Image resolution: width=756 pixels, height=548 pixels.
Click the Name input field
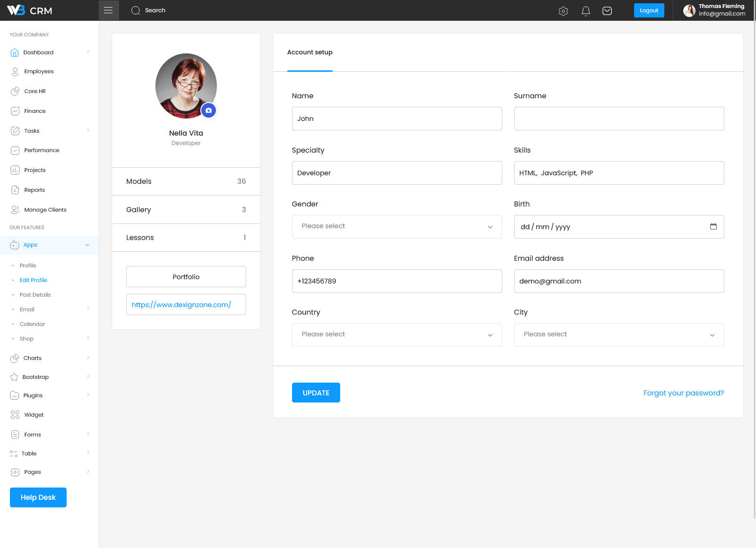(397, 119)
